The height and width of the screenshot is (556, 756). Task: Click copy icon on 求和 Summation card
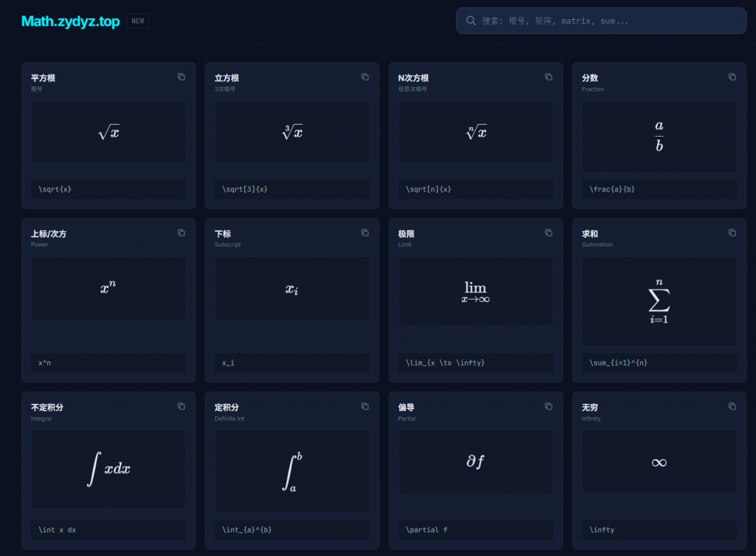tap(732, 233)
